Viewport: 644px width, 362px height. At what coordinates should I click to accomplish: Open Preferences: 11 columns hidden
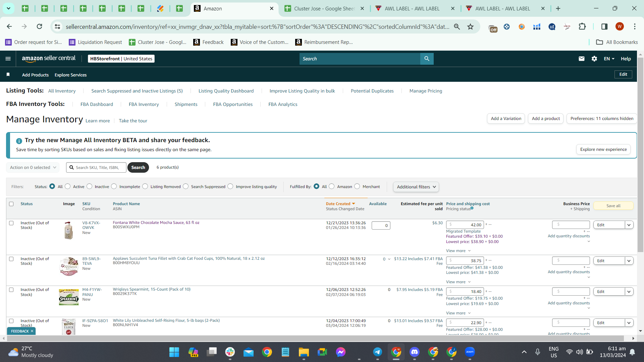602,118
